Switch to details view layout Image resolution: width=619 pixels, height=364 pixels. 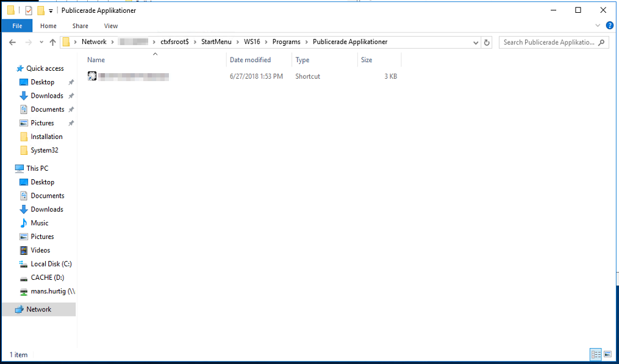[x=595, y=354]
